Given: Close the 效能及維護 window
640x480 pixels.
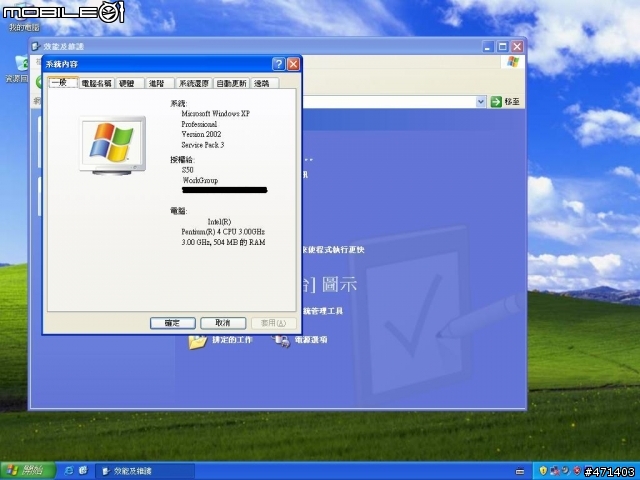Looking at the screenshot, I should (517, 47).
